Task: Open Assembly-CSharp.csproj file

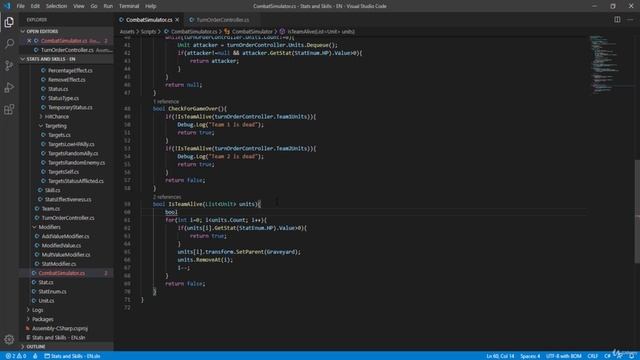Action: click(x=60, y=328)
